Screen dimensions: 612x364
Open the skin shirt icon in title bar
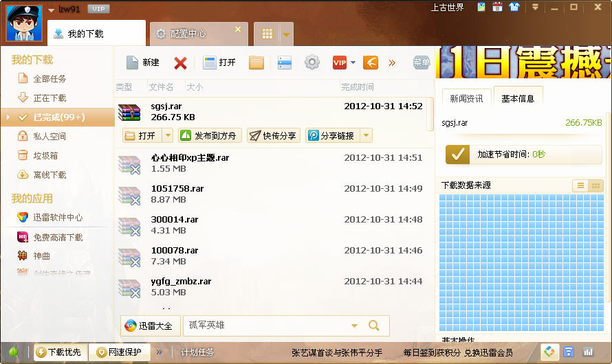coord(514,7)
